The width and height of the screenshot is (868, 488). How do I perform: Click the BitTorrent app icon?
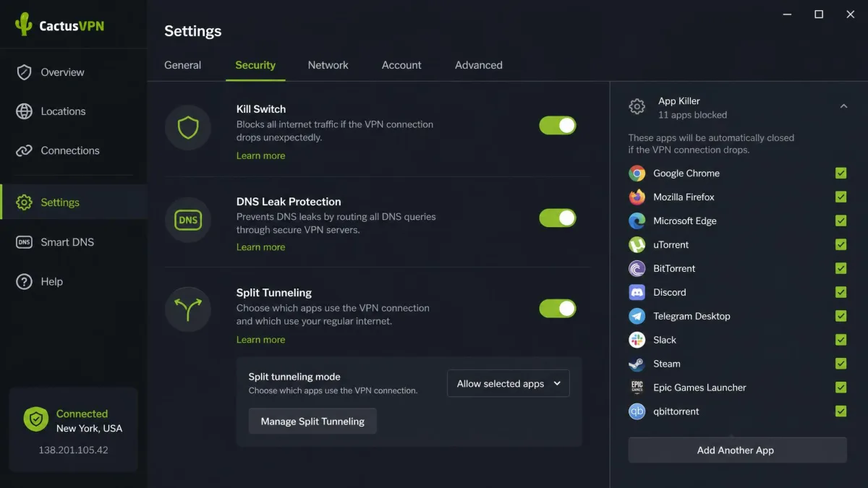coord(637,268)
